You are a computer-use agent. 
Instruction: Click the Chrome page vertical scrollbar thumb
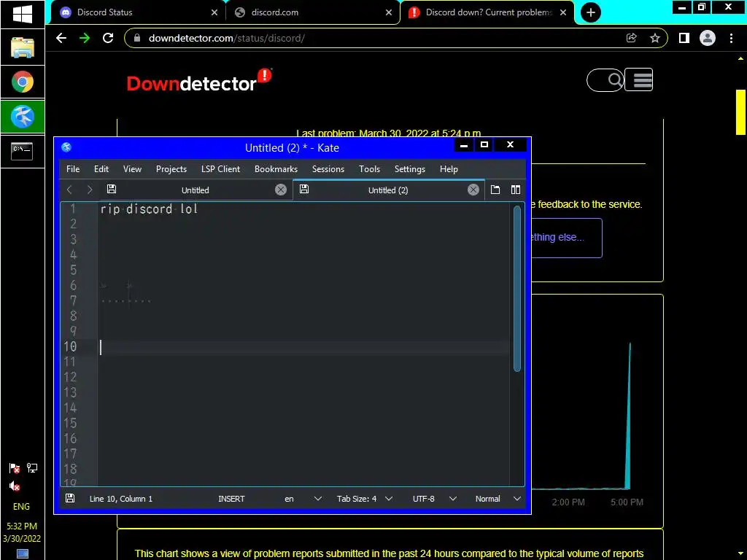pyautogui.click(x=740, y=112)
